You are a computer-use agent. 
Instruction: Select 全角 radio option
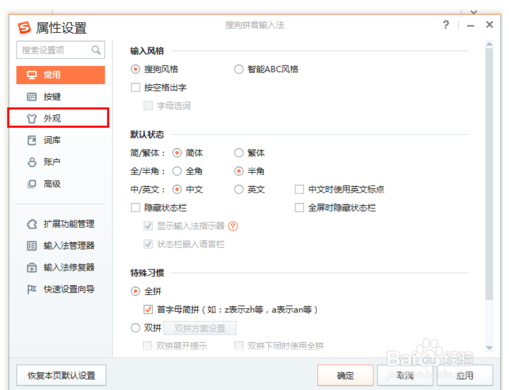coord(177,171)
